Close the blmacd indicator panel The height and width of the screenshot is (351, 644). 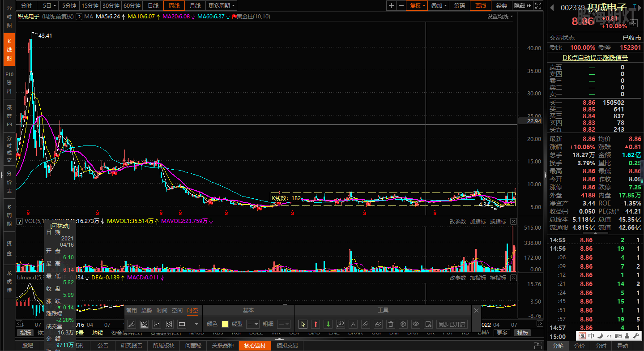tap(513, 278)
